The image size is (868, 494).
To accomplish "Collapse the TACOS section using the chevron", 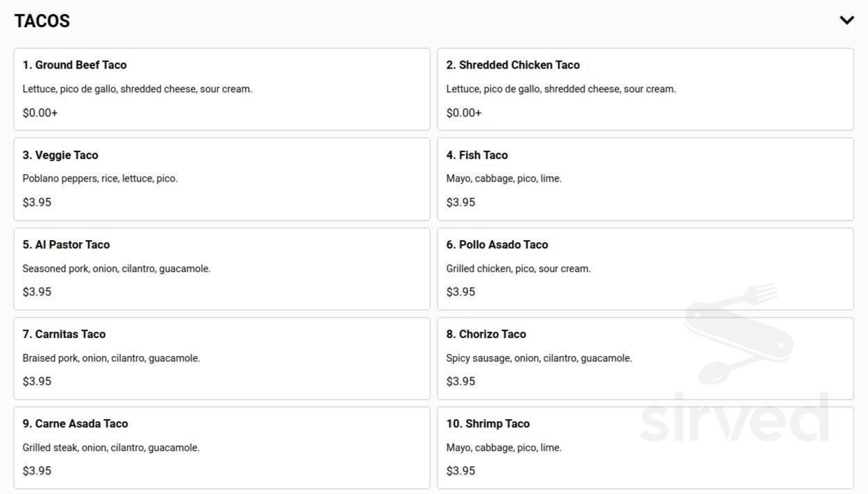I will (846, 20).
